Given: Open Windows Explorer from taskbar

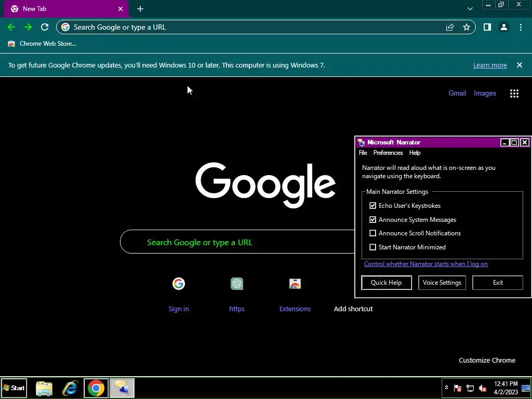Looking at the screenshot, I should [44, 389].
